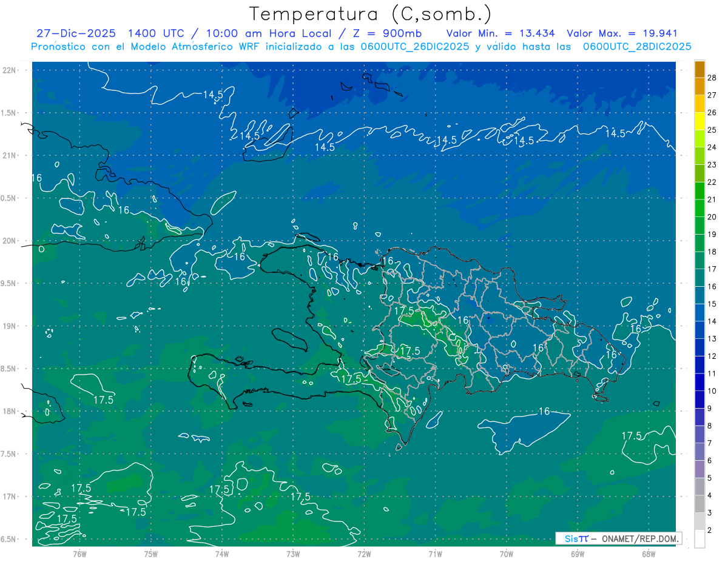728x562 pixels.
Task: Select the date text "27-Dic-2025"
Action: (77, 33)
